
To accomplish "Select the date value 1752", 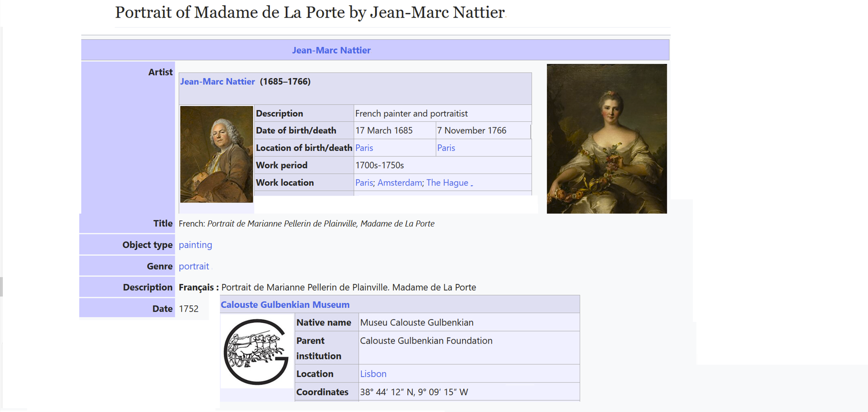I will click(x=188, y=309).
